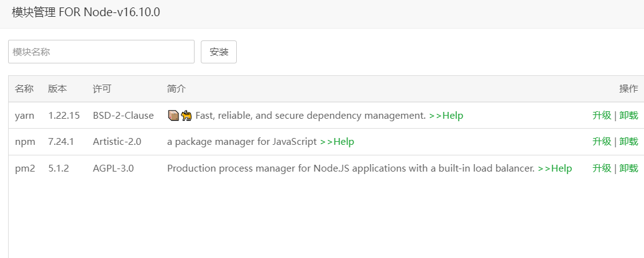Screen dimensions: 644x258
Task: Select version 1.22.15 cell
Action: (63, 116)
